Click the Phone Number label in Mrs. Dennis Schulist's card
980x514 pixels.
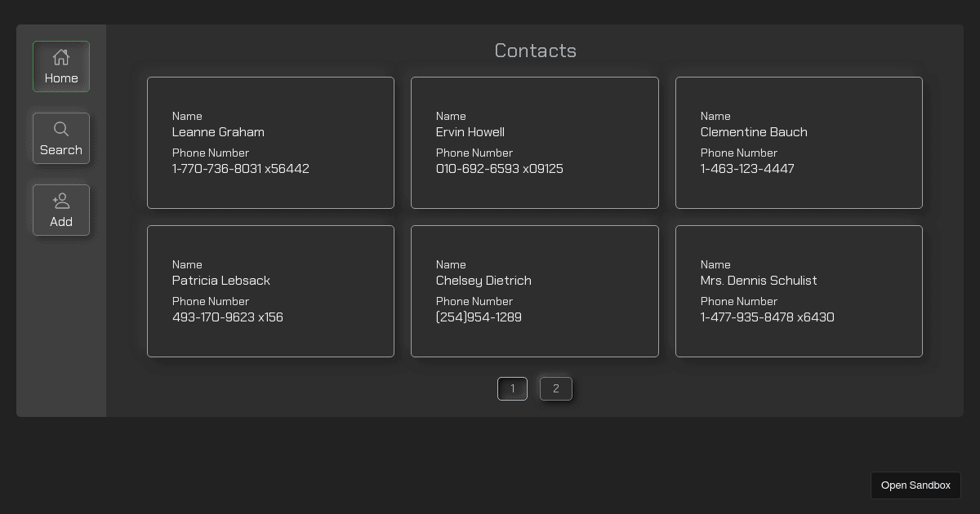[x=739, y=301]
